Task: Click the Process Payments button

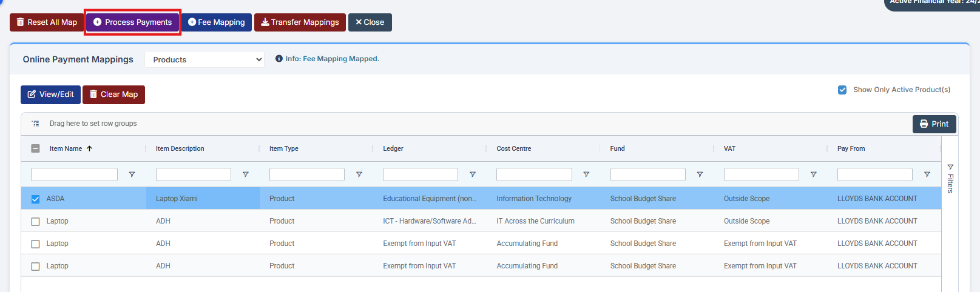Action: coord(132,22)
